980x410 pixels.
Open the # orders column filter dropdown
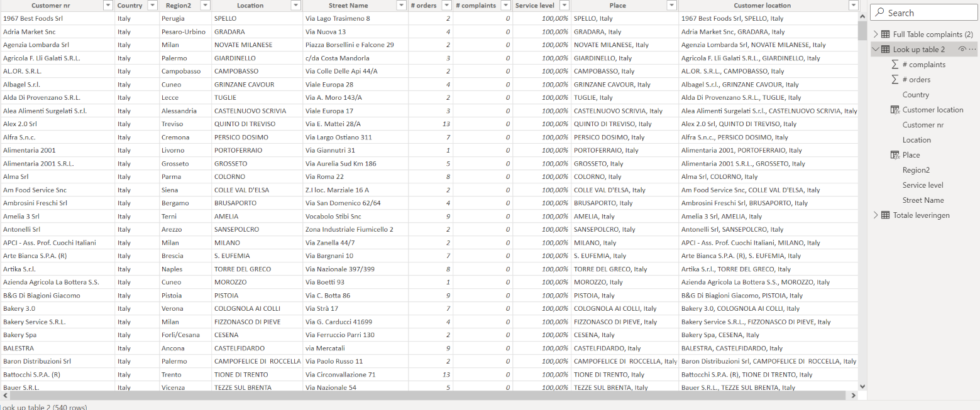pos(446,6)
